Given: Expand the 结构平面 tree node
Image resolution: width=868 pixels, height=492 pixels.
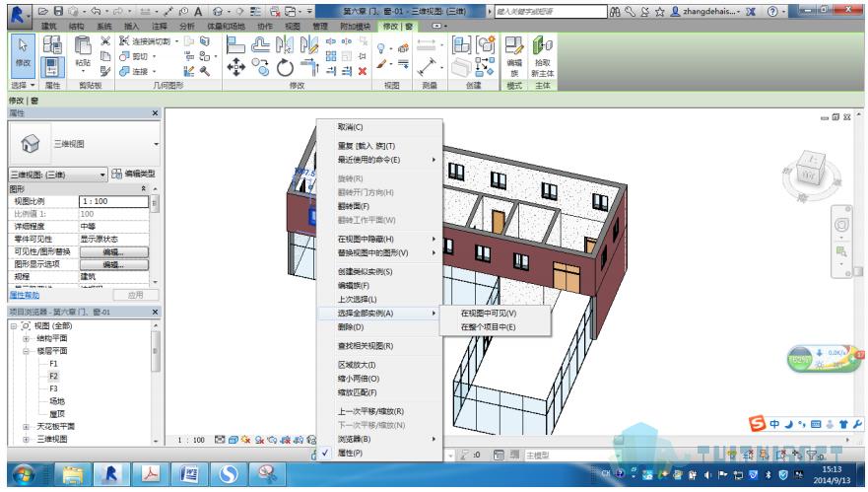Looking at the screenshot, I should [27, 337].
